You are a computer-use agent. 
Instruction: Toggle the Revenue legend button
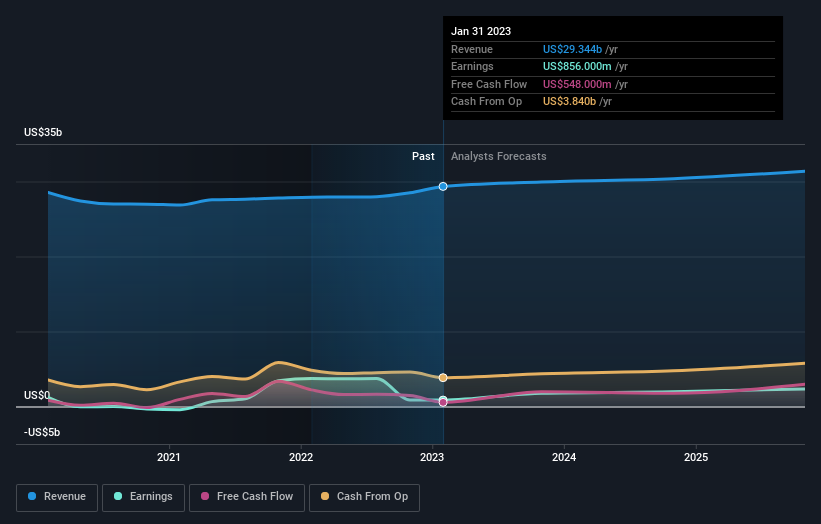pyautogui.click(x=57, y=497)
